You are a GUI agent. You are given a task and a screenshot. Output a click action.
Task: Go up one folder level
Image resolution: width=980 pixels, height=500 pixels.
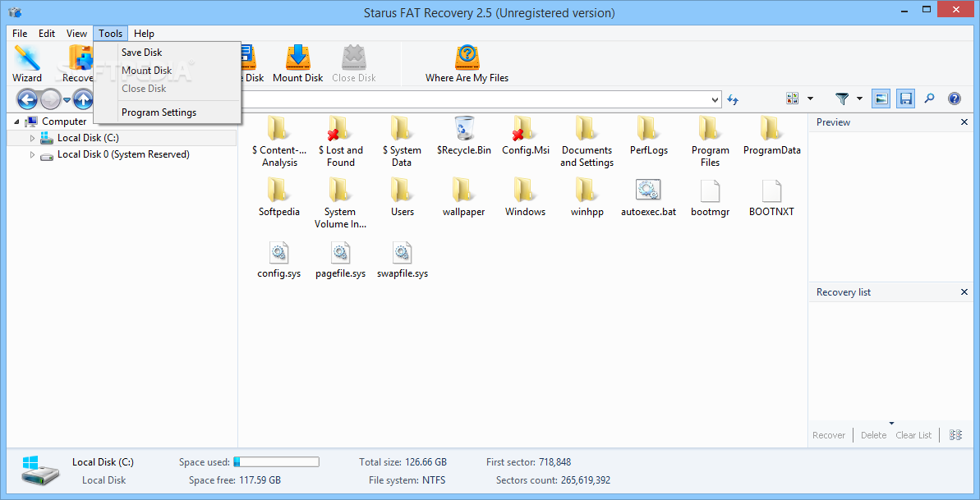tap(82, 99)
